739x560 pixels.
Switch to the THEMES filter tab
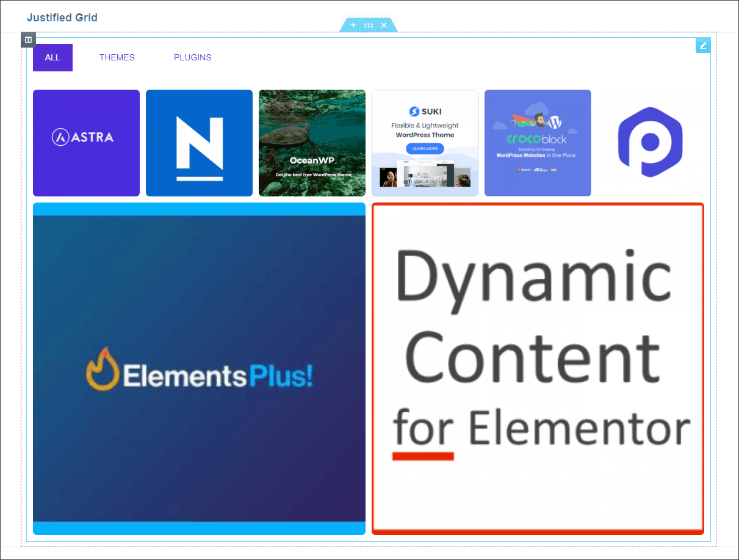click(x=117, y=57)
